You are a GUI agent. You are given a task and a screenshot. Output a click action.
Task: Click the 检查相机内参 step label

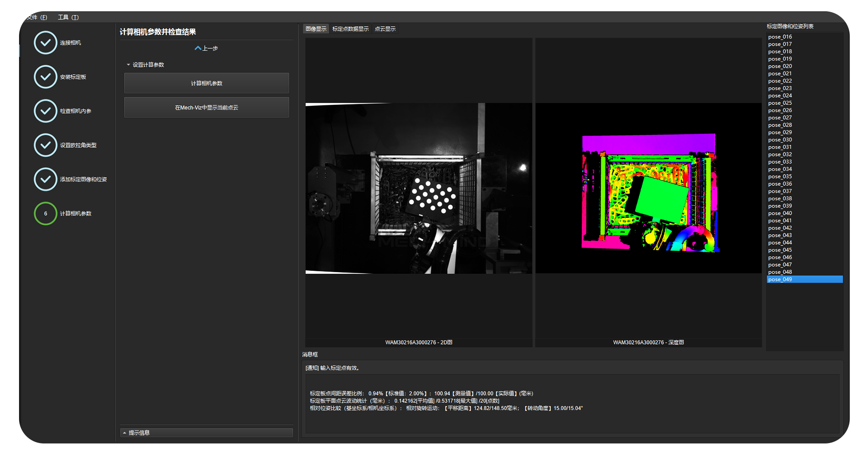(75, 111)
